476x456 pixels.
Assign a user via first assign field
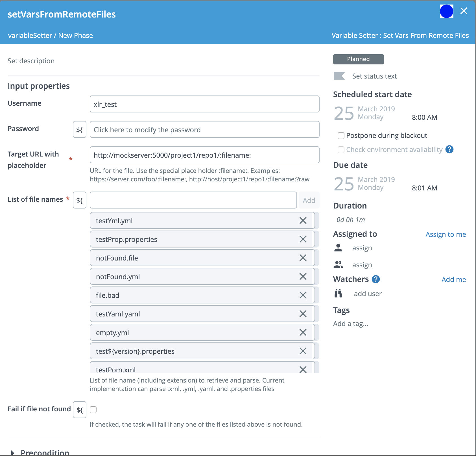(x=362, y=248)
